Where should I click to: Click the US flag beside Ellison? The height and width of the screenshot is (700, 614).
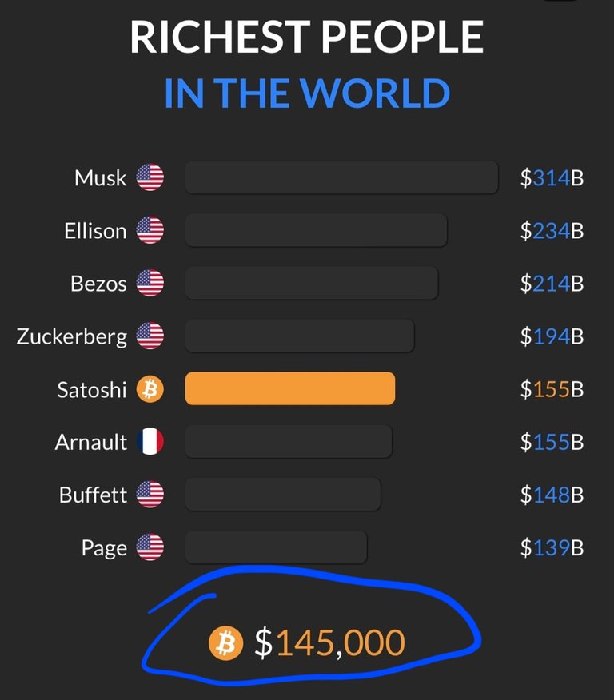click(x=150, y=230)
